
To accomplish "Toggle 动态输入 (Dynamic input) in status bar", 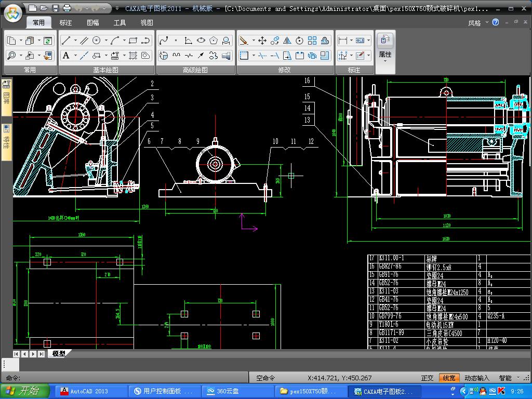I will 476,378.
